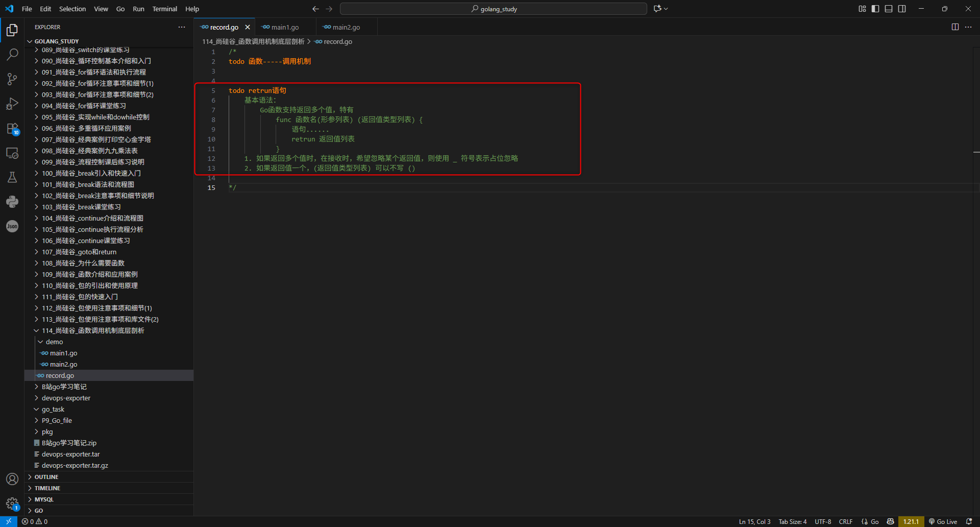980x527 pixels.
Task: Open the Explorer view in activity bar
Action: [x=12, y=30]
